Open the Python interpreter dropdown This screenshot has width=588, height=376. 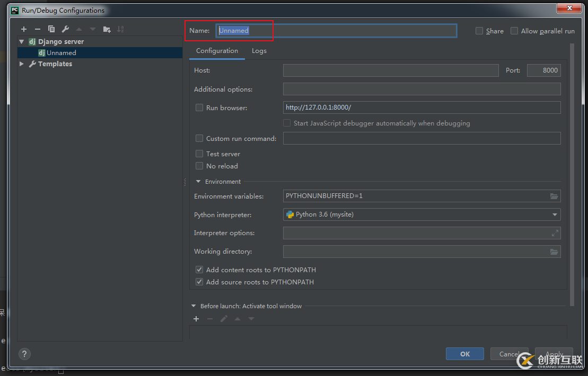coord(555,214)
